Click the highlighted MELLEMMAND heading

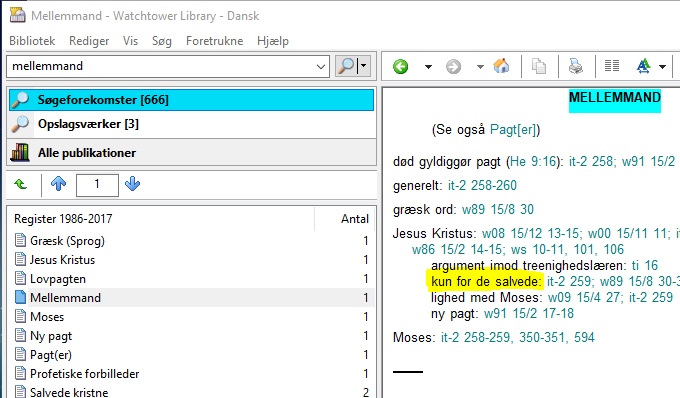tap(615, 98)
